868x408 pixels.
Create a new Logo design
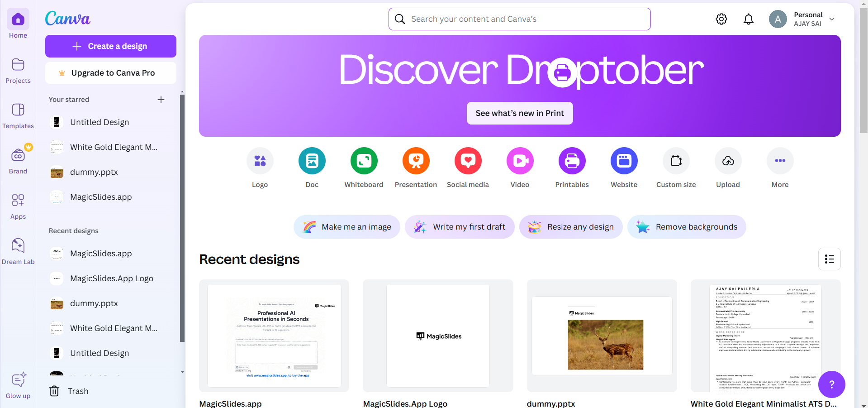[x=260, y=168]
